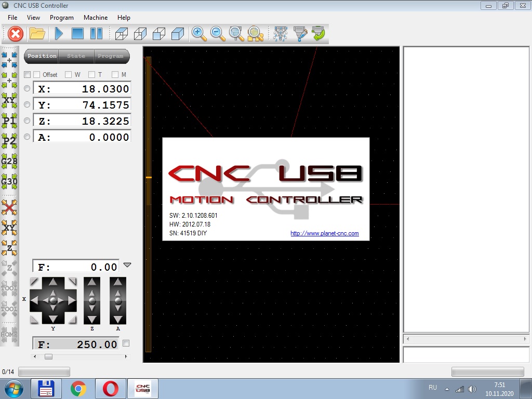Open the View menu
This screenshot has height=399, width=532.
(33, 18)
